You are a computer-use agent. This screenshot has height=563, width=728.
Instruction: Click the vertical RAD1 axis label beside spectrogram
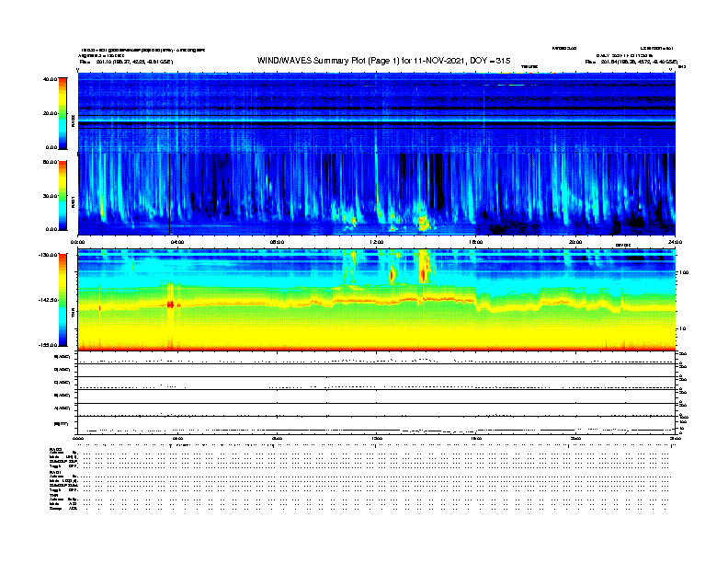pyautogui.click(x=73, y=201)
